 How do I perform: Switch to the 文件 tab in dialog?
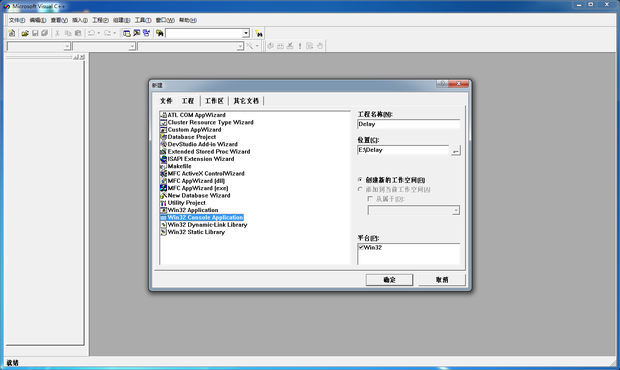[166, 101]
